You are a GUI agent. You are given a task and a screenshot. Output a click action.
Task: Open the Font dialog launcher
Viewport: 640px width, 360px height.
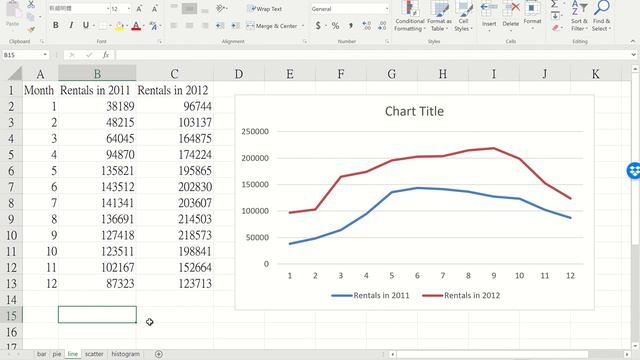pyautogui.click(x=160, y=41)
